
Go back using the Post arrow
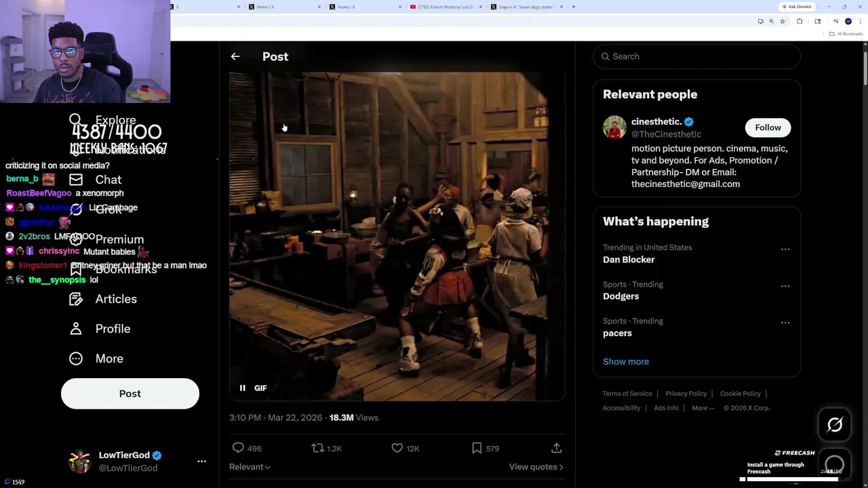pyautogui.click(x=235, y=57)
